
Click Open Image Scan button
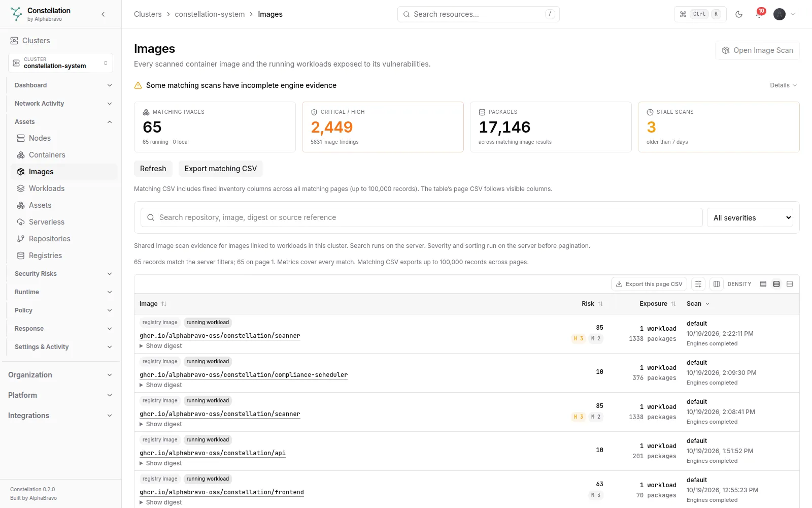click(757, 50)
